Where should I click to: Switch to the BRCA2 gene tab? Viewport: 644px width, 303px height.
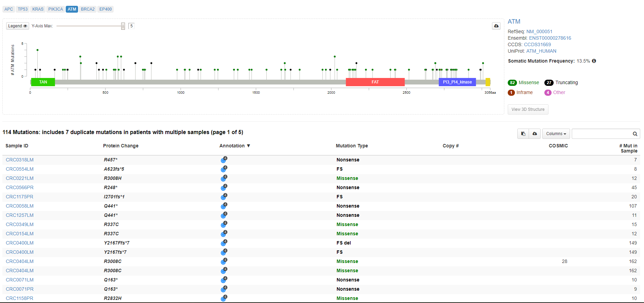(88, 9)
